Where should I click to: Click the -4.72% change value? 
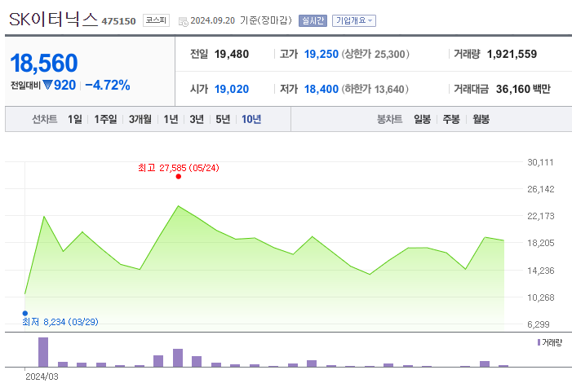tap(108, 86)
